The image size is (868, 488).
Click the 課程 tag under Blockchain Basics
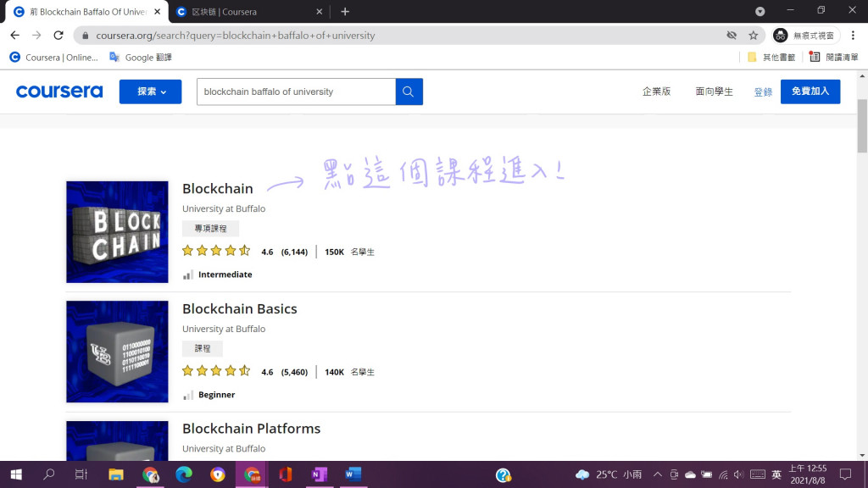tap(203, 348)
